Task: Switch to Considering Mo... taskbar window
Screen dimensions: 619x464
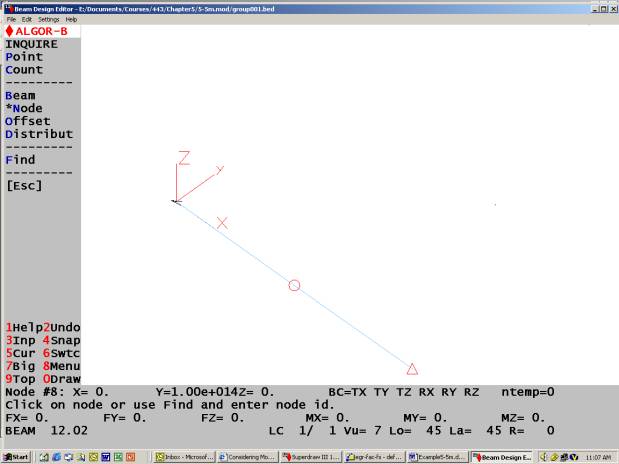Action: [x=247, y=457]
